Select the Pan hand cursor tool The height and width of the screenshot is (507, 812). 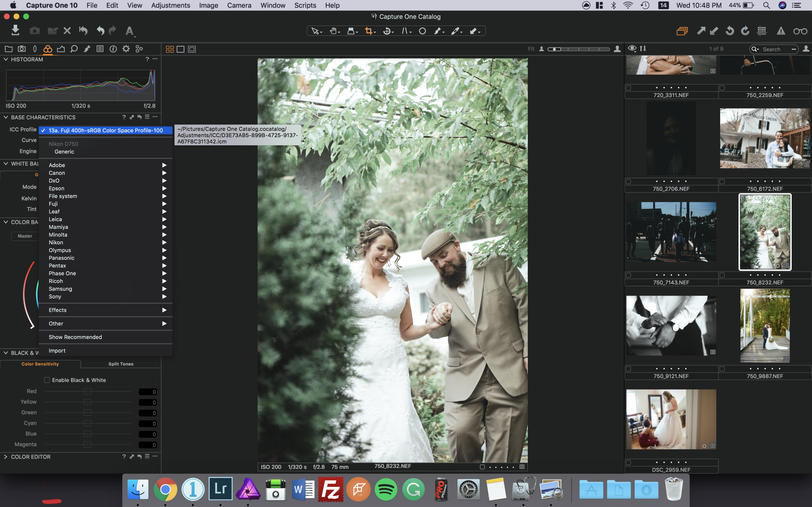333,31
